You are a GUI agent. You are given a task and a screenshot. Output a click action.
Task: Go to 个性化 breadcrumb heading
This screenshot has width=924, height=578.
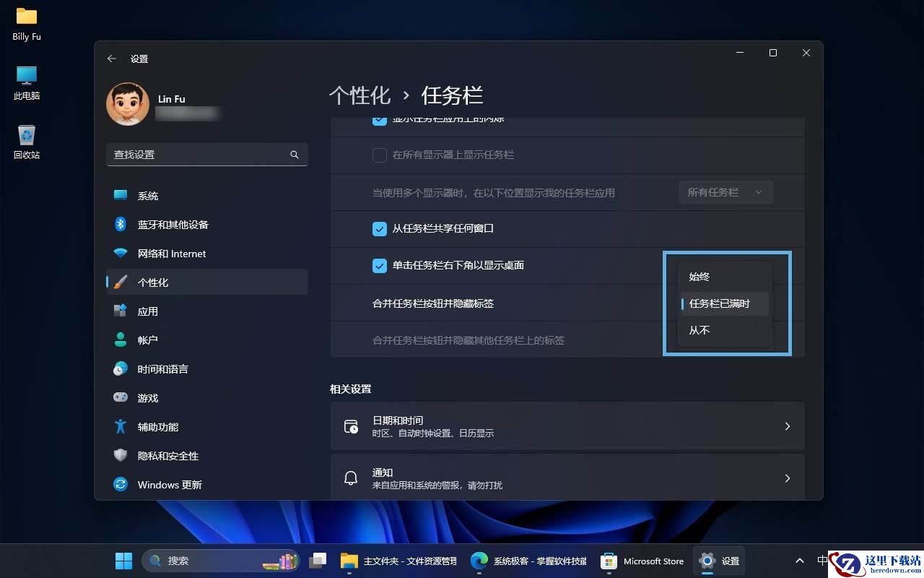(x=359, y=95)
